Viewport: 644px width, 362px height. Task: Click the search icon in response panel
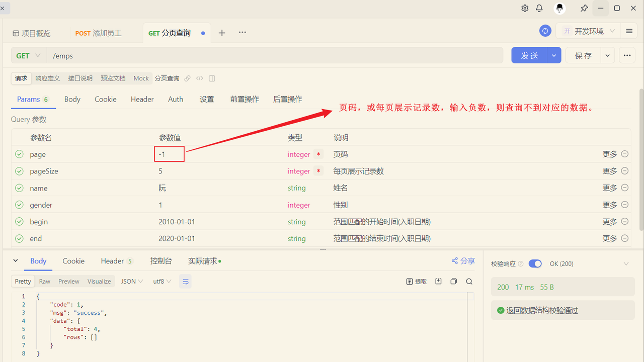click(469, 282)
